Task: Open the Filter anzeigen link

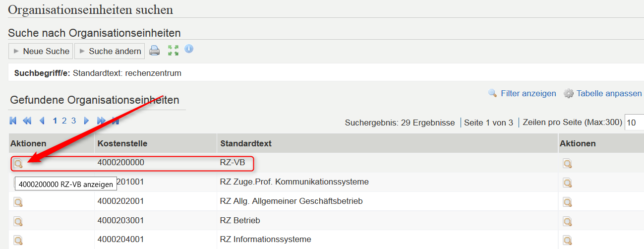Action: pos(528,93)
